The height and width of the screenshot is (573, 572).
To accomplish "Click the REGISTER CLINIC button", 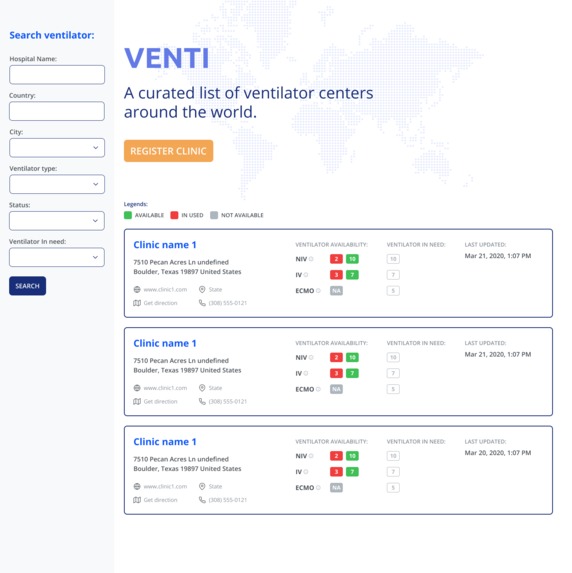I will 168,151.
